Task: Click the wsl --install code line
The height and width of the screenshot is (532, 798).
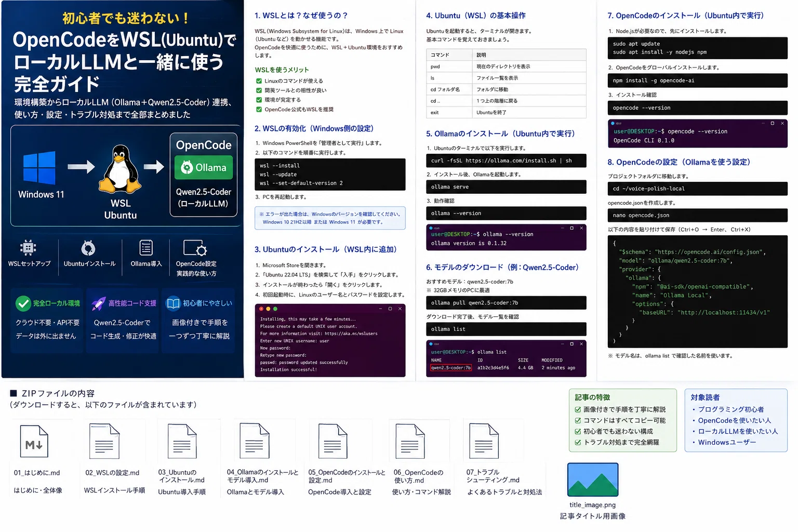Action: (280, 166)
